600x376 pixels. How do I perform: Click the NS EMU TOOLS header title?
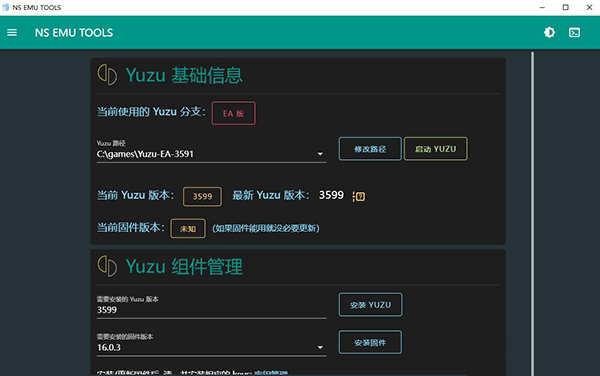(74, 33)
